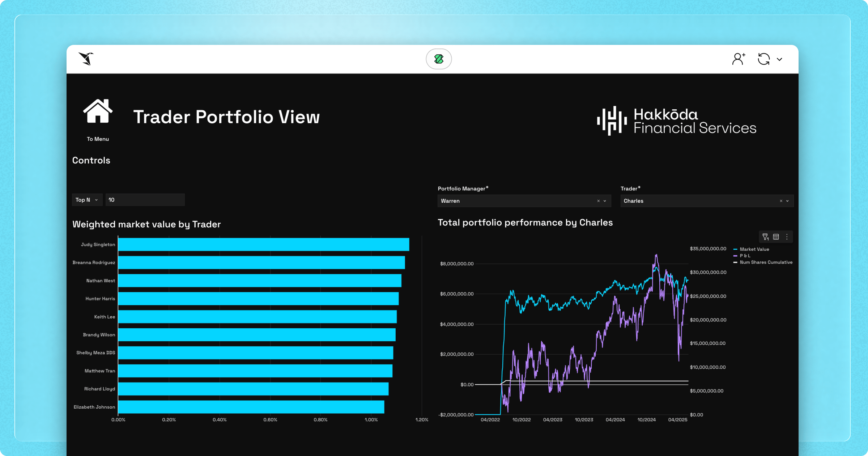Expand refresh options chevron
868x456 pixels.
(780, 59)
